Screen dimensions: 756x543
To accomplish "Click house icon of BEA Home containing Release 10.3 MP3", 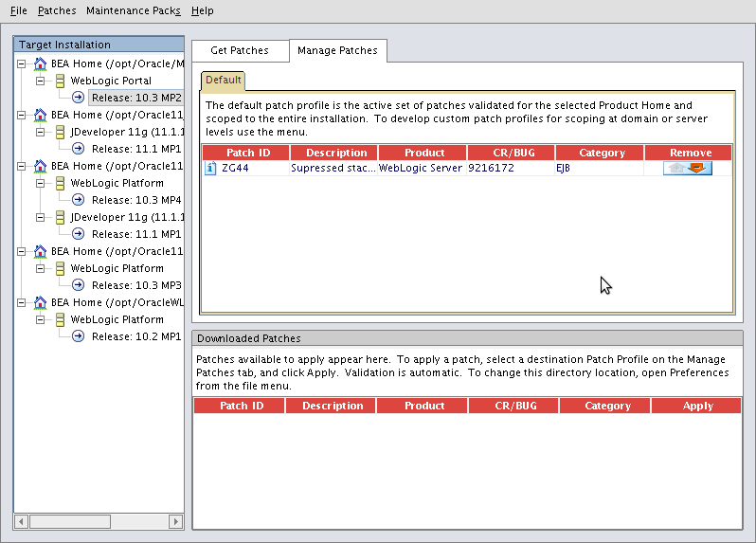I will pos(41,251).
